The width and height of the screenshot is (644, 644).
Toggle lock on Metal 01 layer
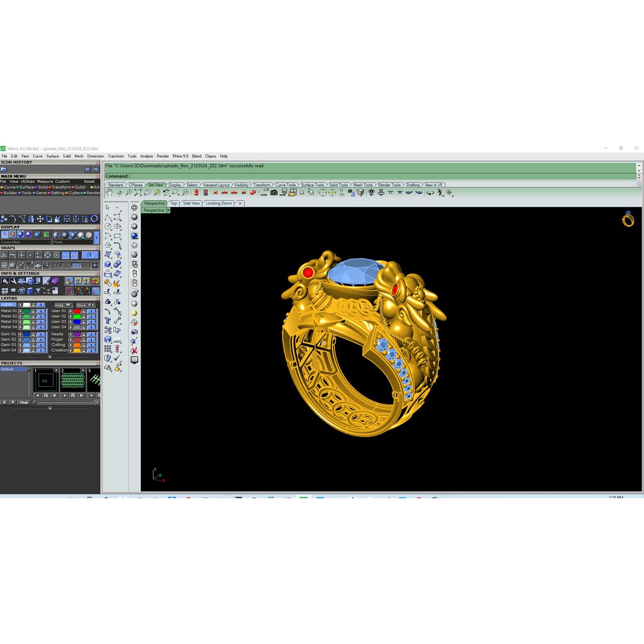coord(33,311)
